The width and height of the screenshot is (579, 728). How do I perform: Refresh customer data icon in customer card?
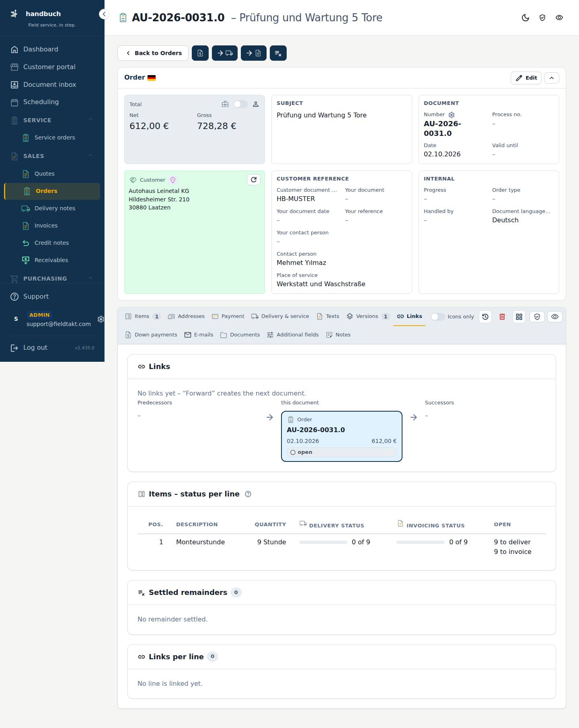254,180
